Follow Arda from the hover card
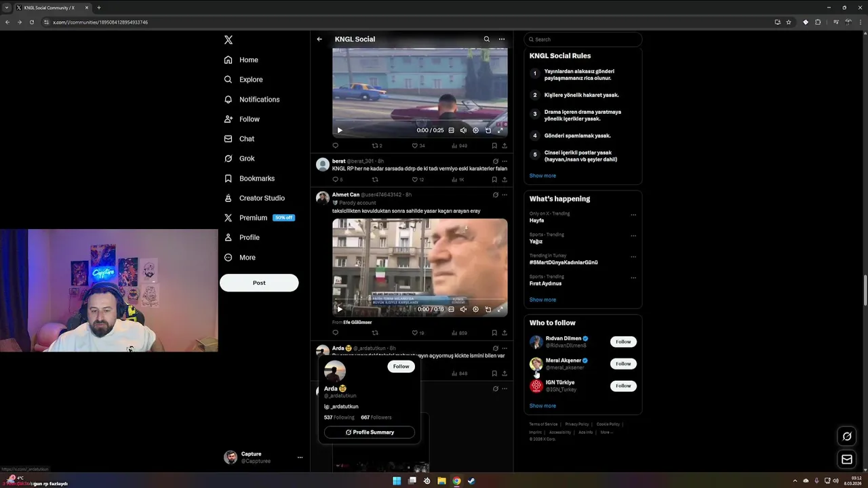 (x=401, y=367)
